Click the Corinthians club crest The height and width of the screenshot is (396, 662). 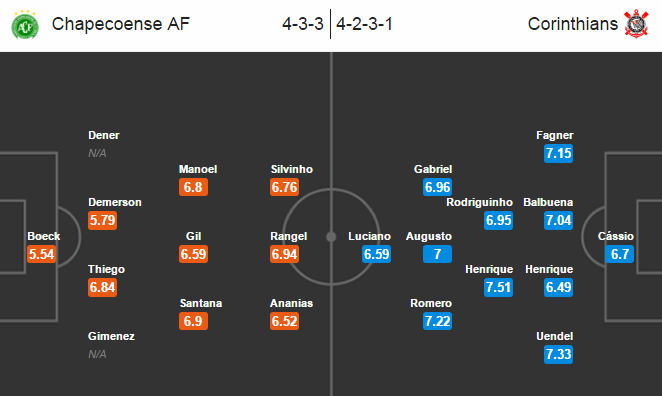tap(636, 24)
